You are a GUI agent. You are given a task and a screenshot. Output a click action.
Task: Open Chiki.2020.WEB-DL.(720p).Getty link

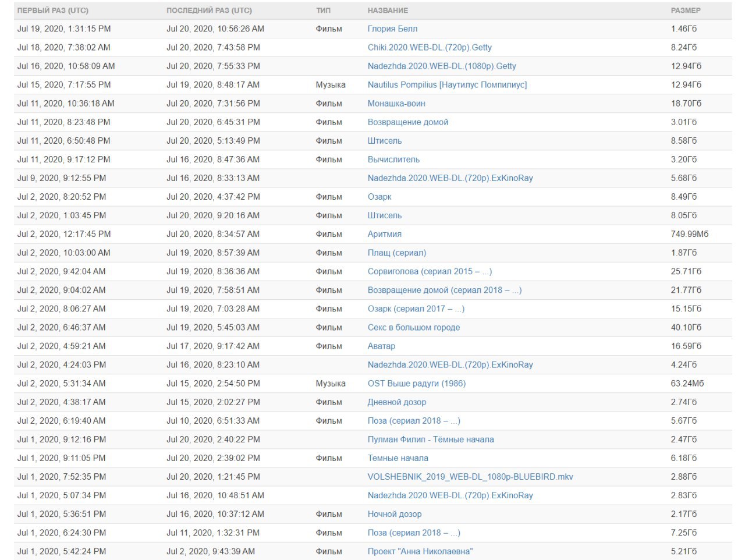[x=430, y=47]
